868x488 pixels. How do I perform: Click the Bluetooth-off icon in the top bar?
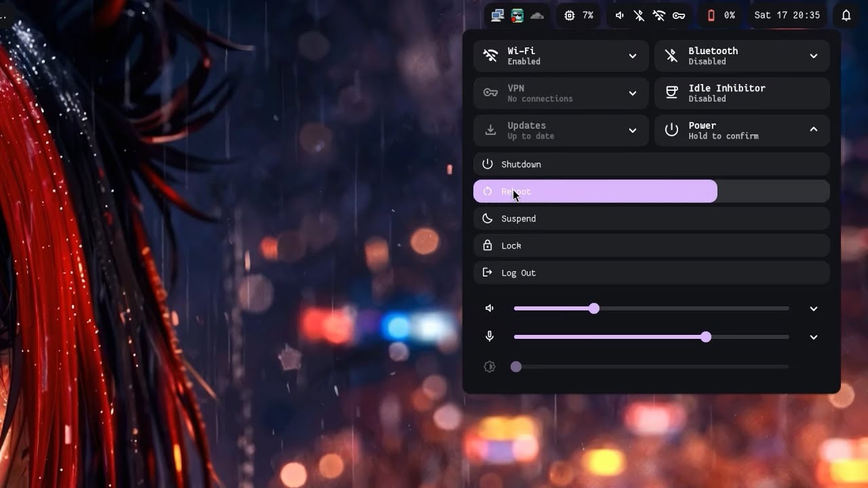pyautogui.click(x=639, y=16)
